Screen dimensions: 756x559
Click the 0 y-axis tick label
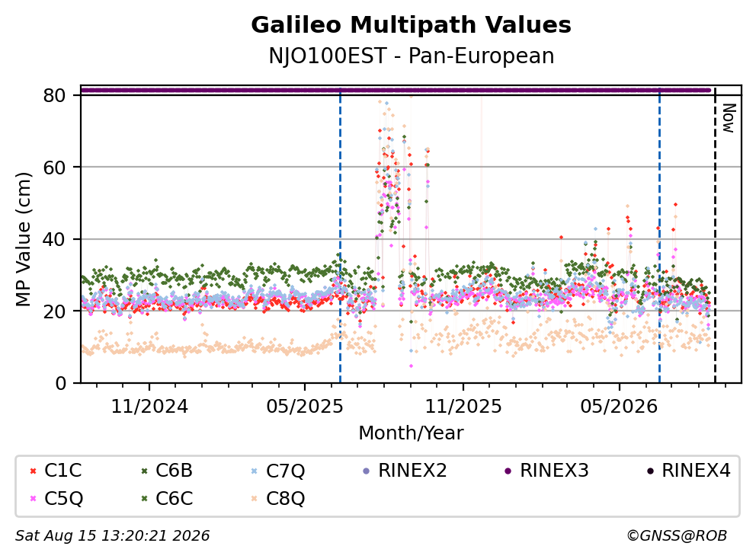point(61,384)
